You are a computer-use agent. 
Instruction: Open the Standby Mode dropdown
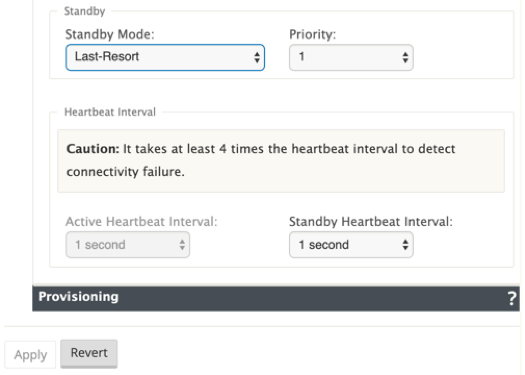coord(165,58)
